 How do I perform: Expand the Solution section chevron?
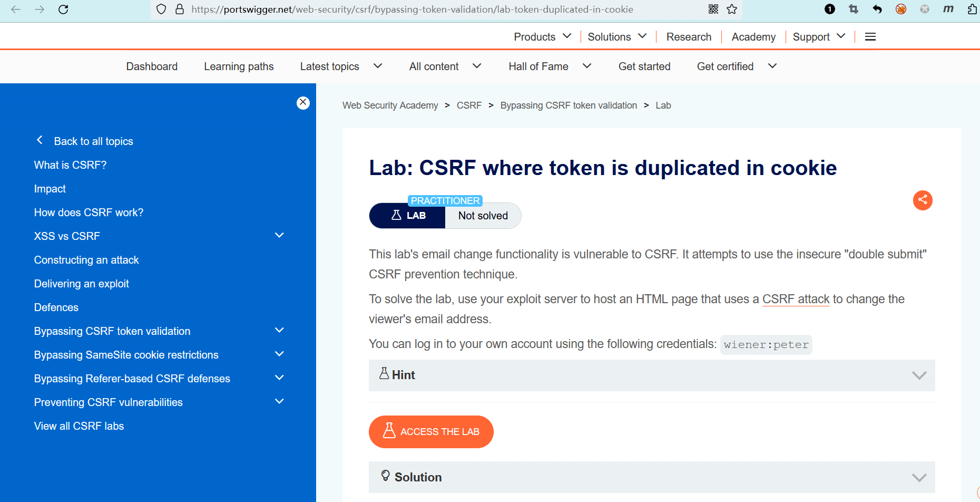coord(919,478)
